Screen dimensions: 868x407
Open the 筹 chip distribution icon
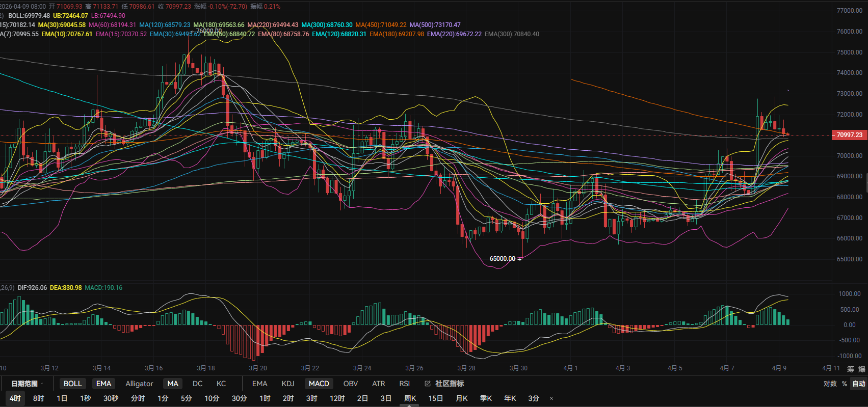[x=850, y=368]
